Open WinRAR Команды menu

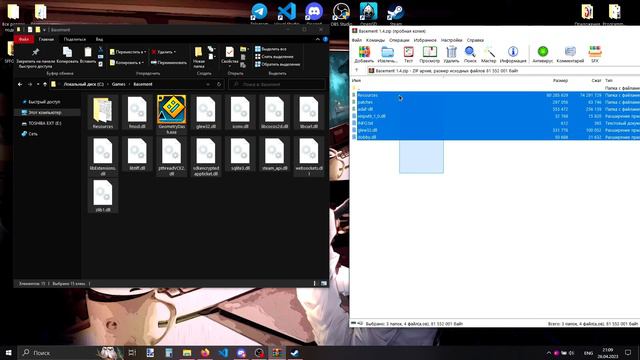pyautogui.click(x=375, y=40)
